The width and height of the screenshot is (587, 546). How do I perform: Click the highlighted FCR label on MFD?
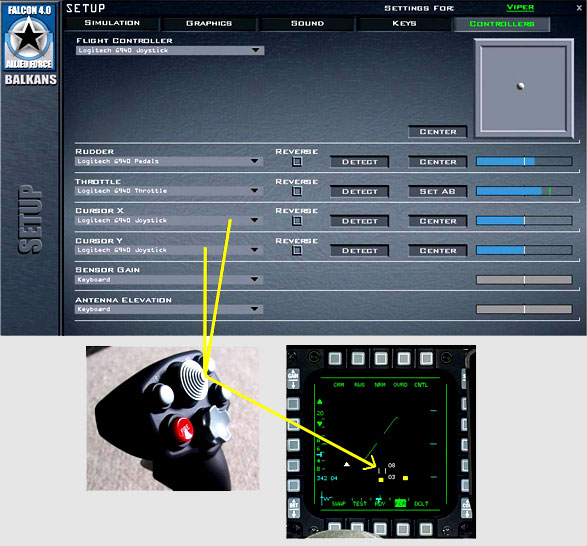[400, 504]
